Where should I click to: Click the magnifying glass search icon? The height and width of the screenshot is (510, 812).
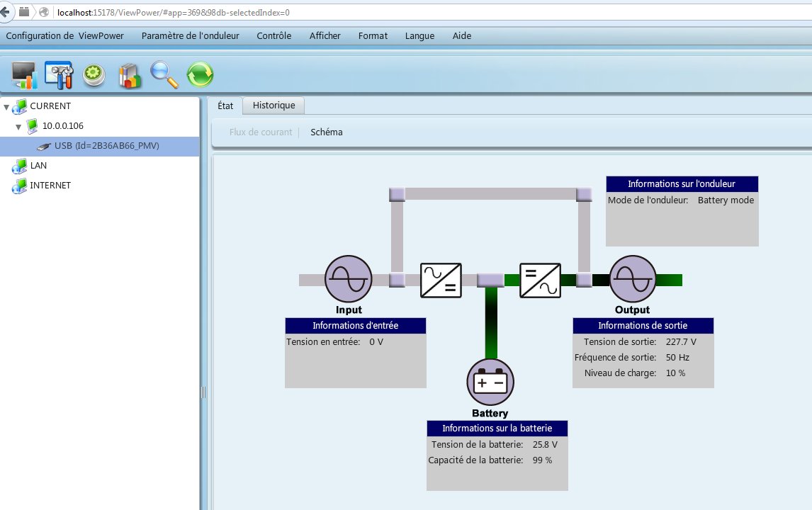164,74
